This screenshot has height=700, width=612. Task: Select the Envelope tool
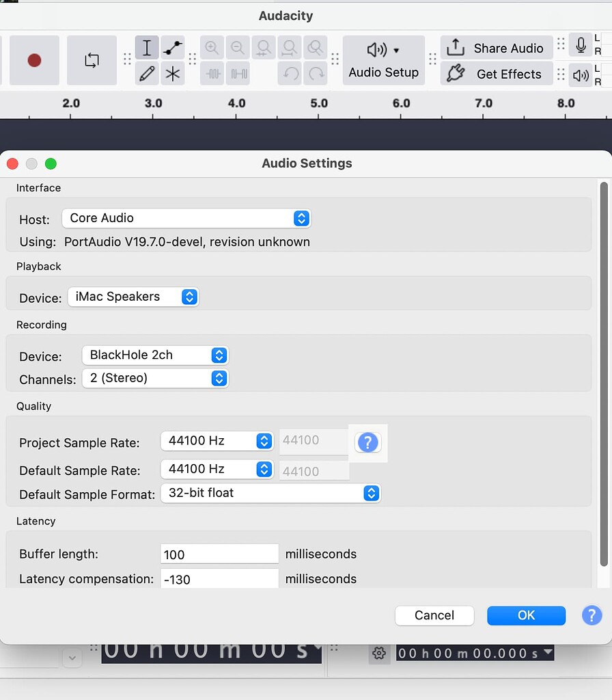click(173, 48)
